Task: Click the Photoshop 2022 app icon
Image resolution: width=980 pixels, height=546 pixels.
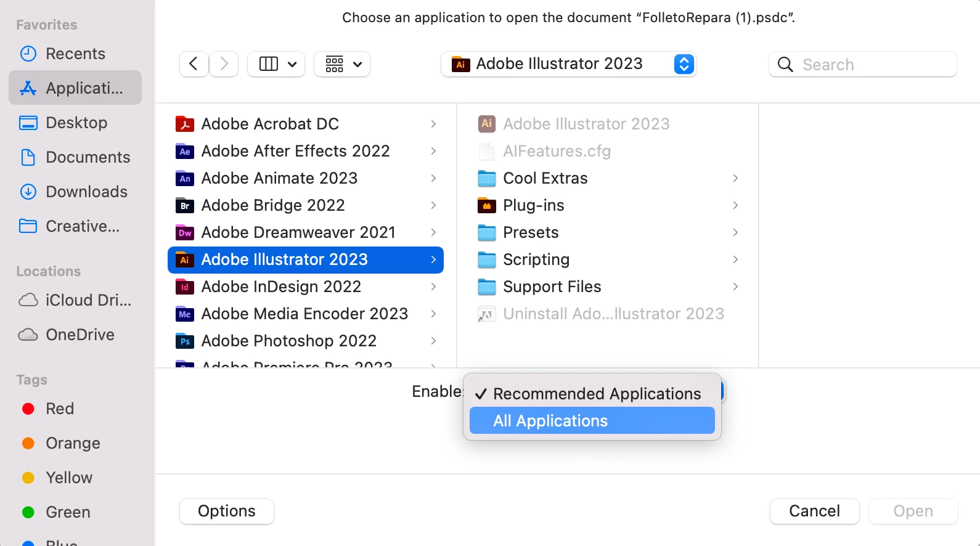Action: 185,341
